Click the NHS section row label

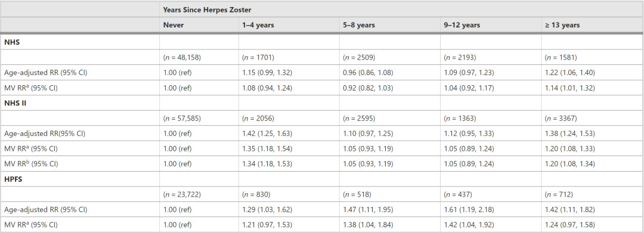(12, 42)
